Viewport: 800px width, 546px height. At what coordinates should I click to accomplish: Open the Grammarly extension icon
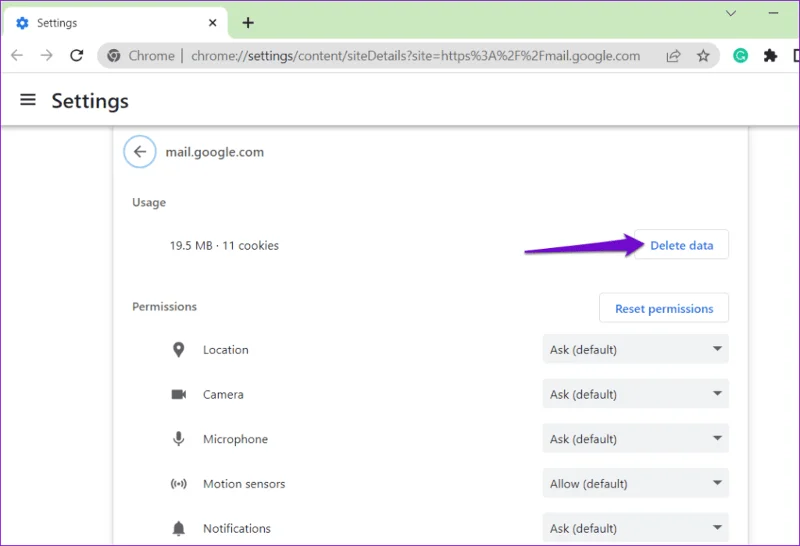pos(740,55)
